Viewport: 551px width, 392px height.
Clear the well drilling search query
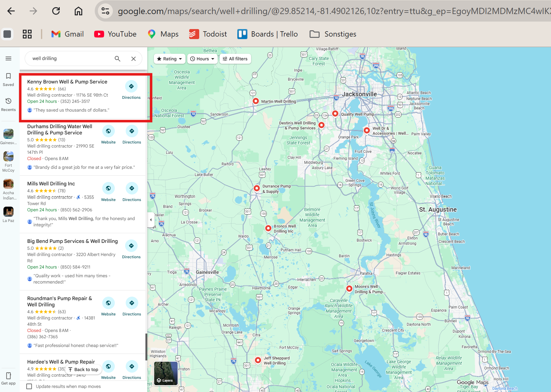click(x=134, y=58)
